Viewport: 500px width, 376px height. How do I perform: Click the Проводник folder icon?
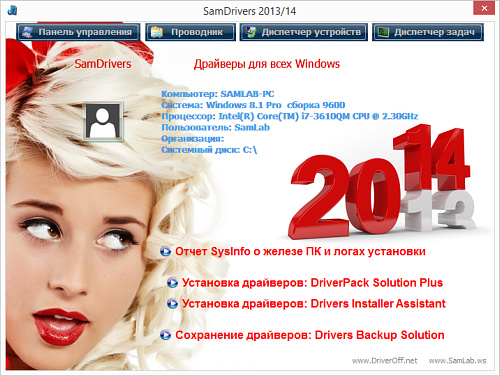click(x=157, y=32)
